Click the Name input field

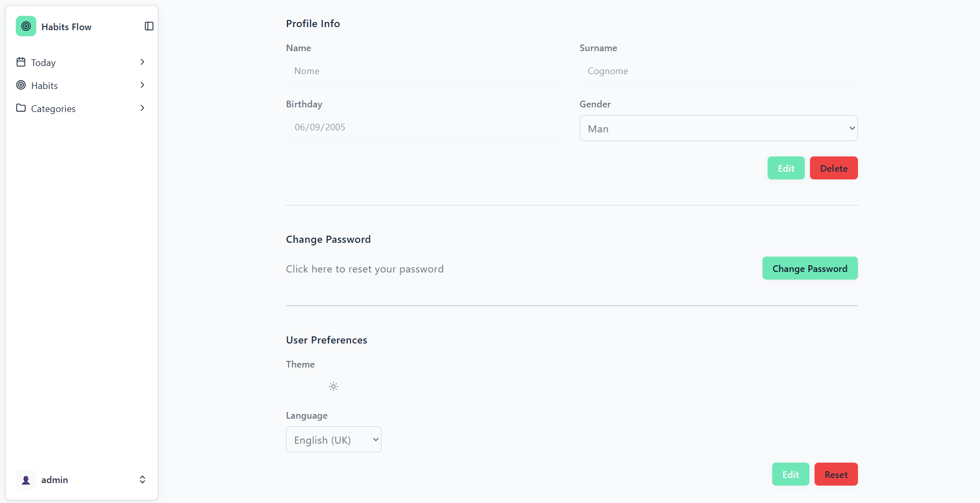(425, 71)
